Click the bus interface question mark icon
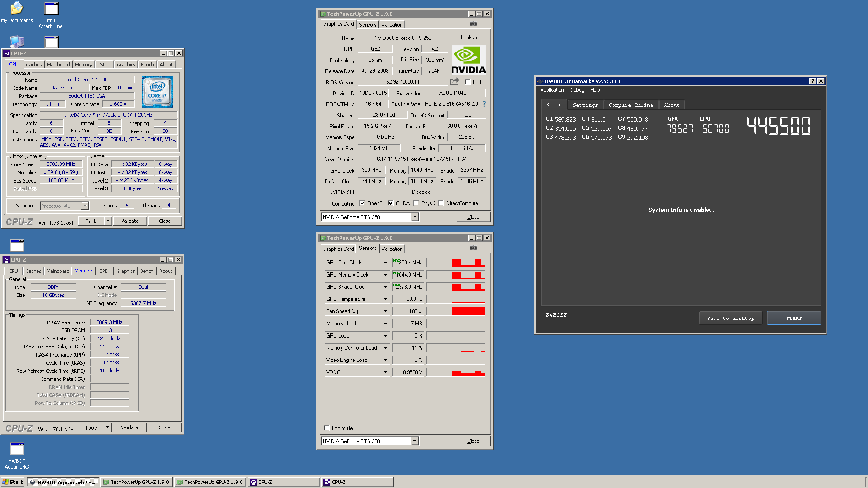This screenshot has width=868, height=488. click(x=484, y=104)
